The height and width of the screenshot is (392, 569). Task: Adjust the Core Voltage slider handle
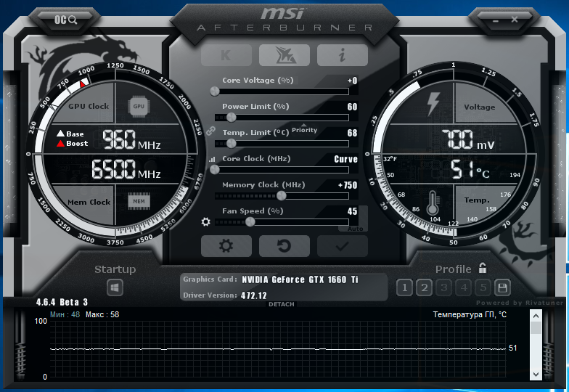pos(215,91)
